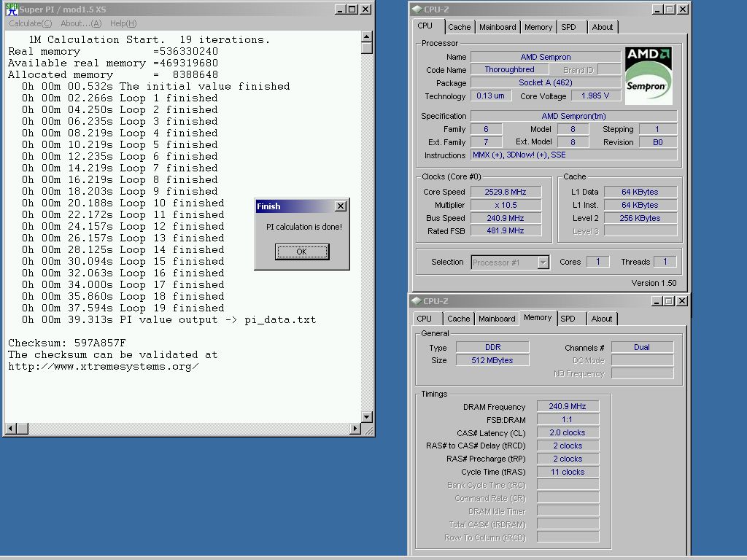Click the Socket A (462) package field
The width and height of the screenshot is (747, 560).
546,82
